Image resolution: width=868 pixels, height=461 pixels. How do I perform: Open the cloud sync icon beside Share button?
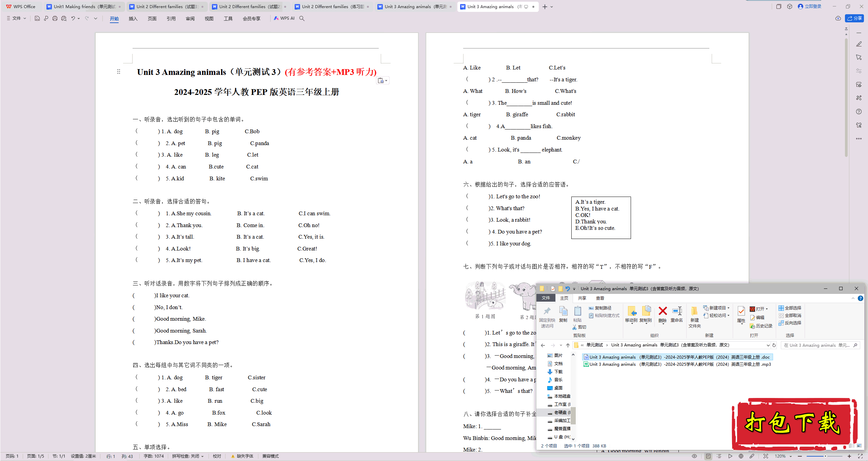click(x=838, y=18)
